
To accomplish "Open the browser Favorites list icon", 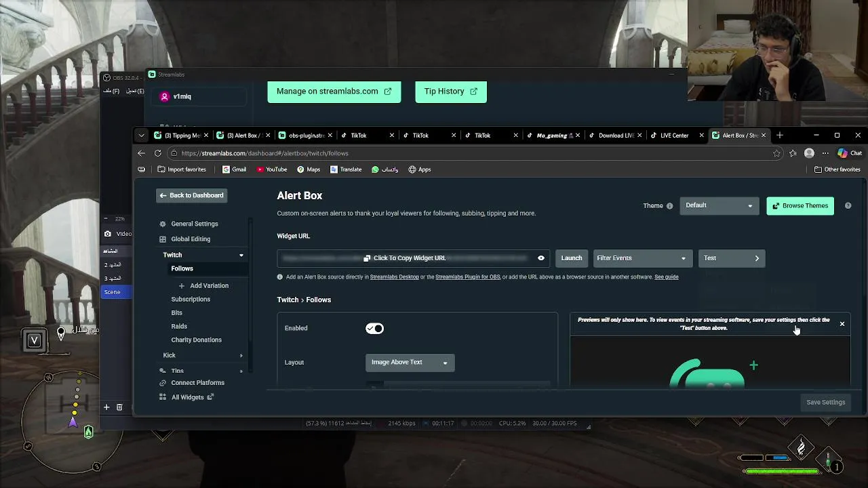I will [793, 153].
